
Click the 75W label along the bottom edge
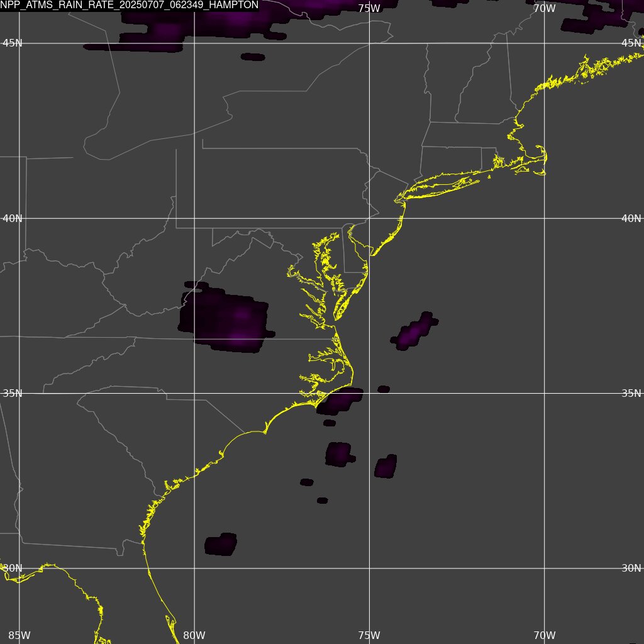(369, 635)
